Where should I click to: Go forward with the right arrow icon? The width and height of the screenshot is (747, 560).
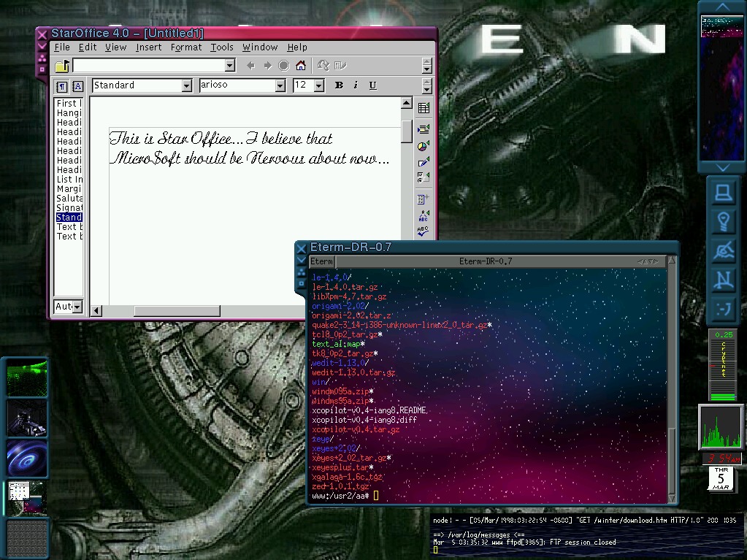coord(268,66)
